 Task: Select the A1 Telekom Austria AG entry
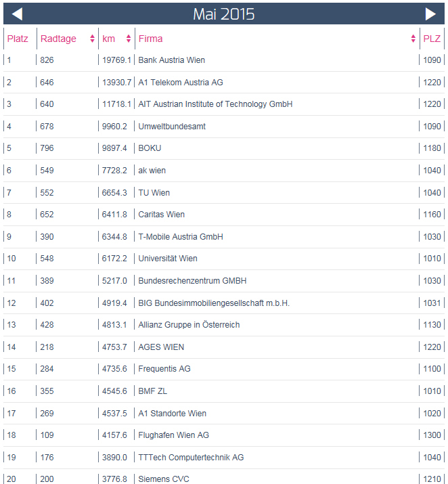point(180,83)
